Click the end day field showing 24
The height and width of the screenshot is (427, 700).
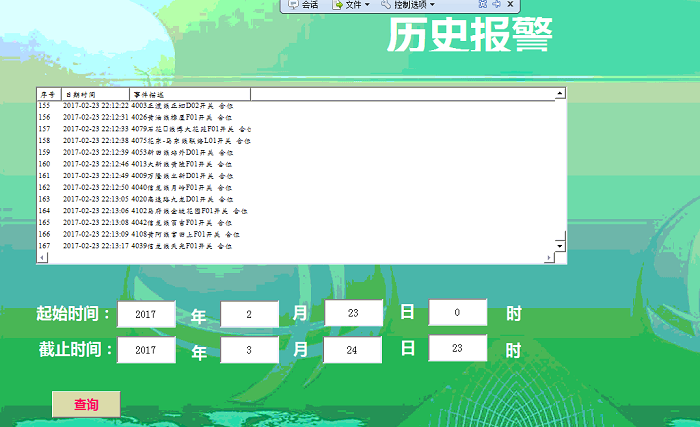pos(353,350)
